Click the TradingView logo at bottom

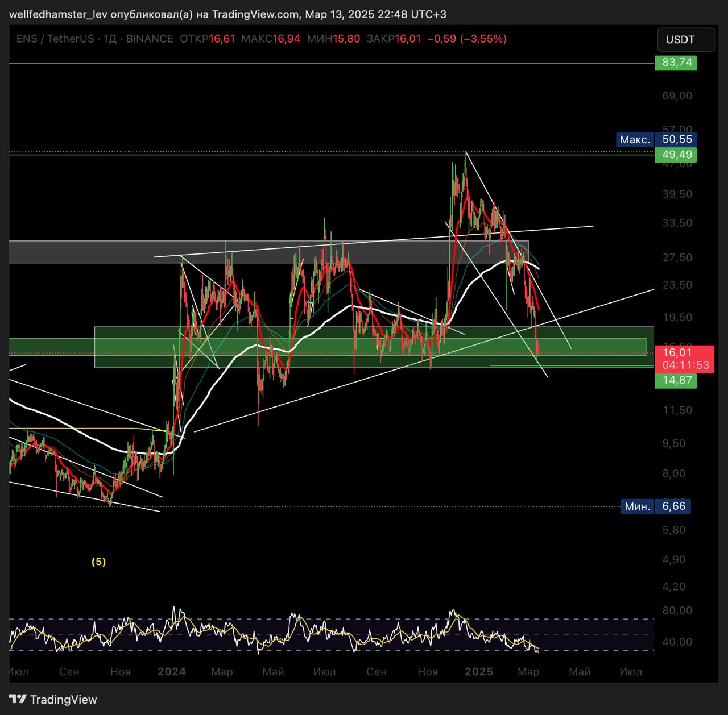click(x=53, y=700)
